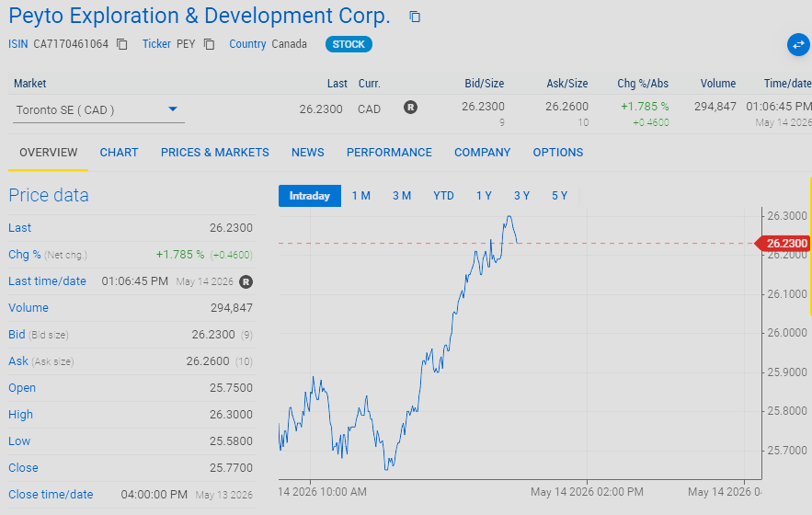Click the Close value 25.7700
The height and width of the screenshot is (515, 812).
point(231,468)
